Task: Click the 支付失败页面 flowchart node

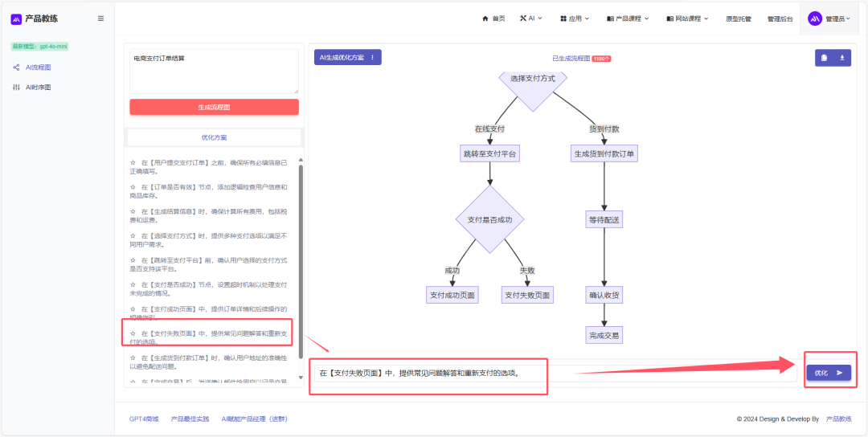Action: click(x=527, y=295)
